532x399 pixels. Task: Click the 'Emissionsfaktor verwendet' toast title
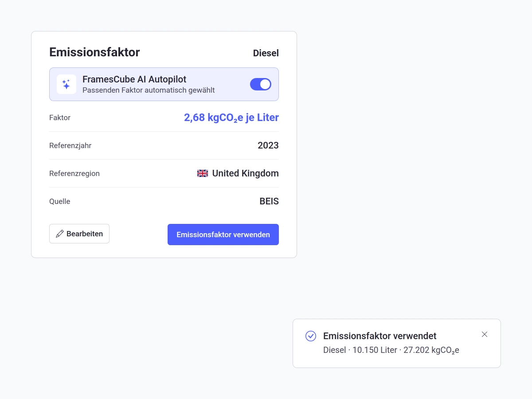point(380,336)
